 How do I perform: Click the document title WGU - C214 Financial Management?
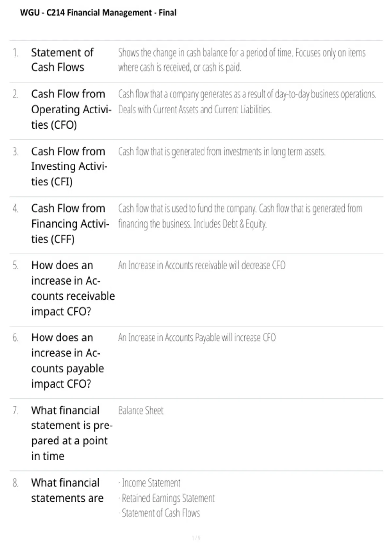point(98,13)
